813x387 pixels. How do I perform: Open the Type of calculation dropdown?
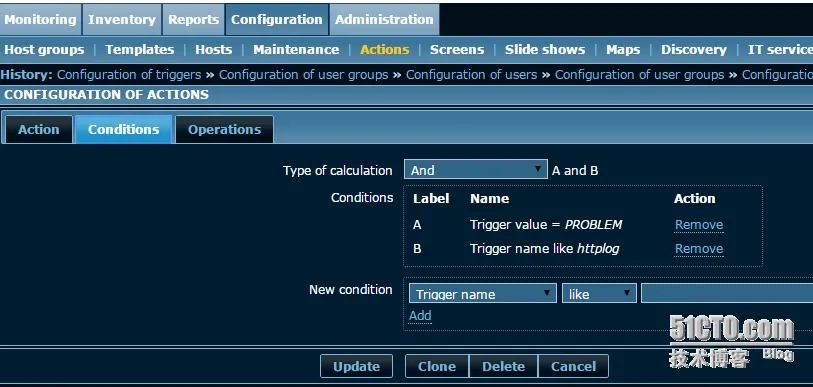pyautogui.click(x=475, y=170)
